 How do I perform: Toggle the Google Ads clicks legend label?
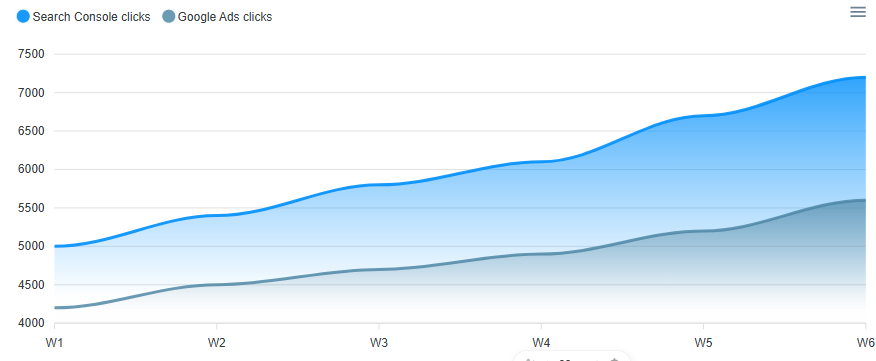pyautogui.click(x=225, y=17)
